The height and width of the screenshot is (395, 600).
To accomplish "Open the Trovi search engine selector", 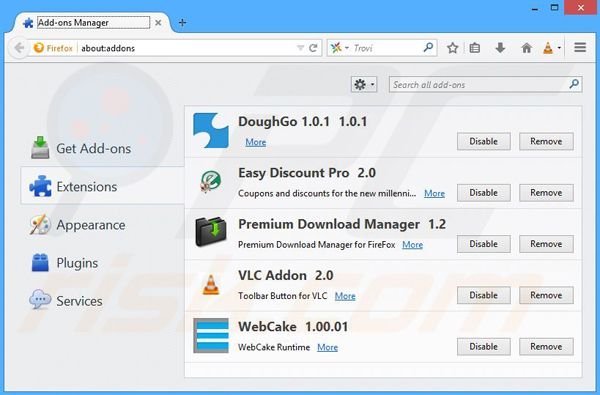I will [340, 48].
